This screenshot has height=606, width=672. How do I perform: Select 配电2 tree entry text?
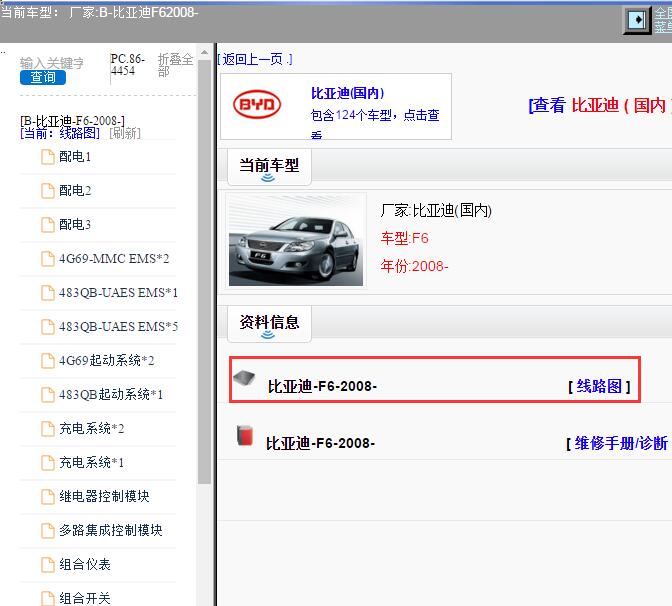(x=75, y=191)
